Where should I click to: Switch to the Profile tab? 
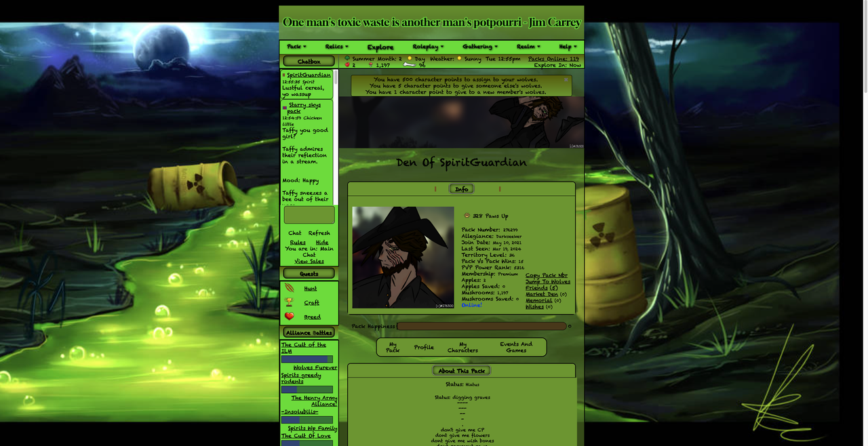(x=424, y=347)
